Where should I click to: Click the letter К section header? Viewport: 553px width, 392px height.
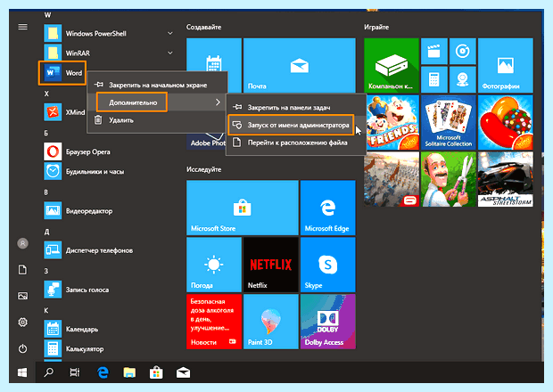pyautogui.click(x=45, y=310)
